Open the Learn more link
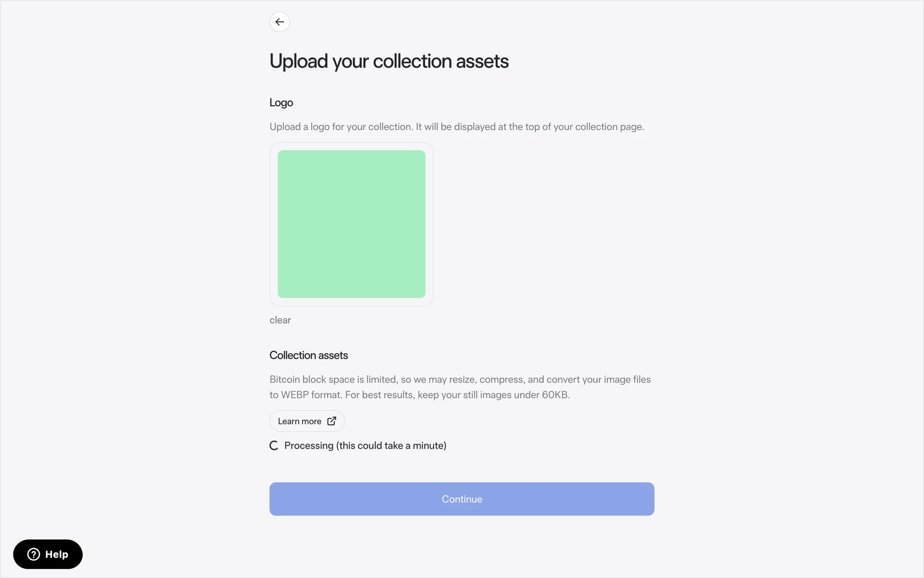The width and height of the screenshot is (924, 578). coord(307,421)
